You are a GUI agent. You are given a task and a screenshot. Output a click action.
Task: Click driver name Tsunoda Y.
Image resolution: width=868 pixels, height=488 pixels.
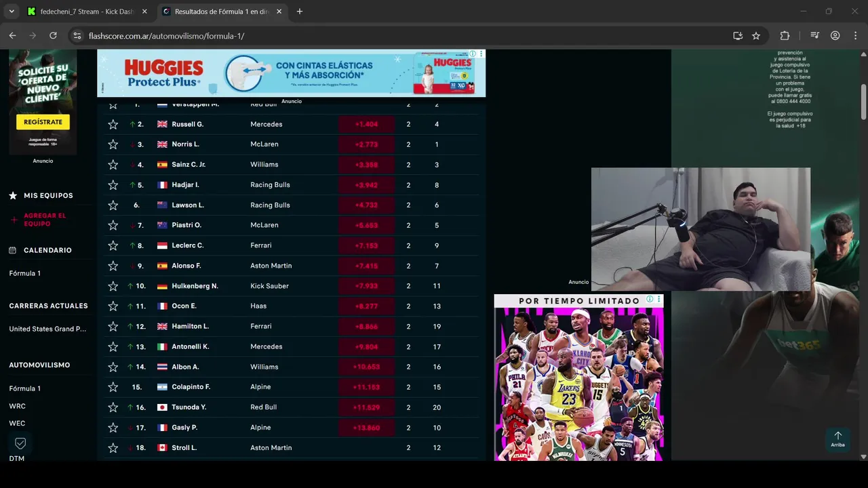coord(189,407)
